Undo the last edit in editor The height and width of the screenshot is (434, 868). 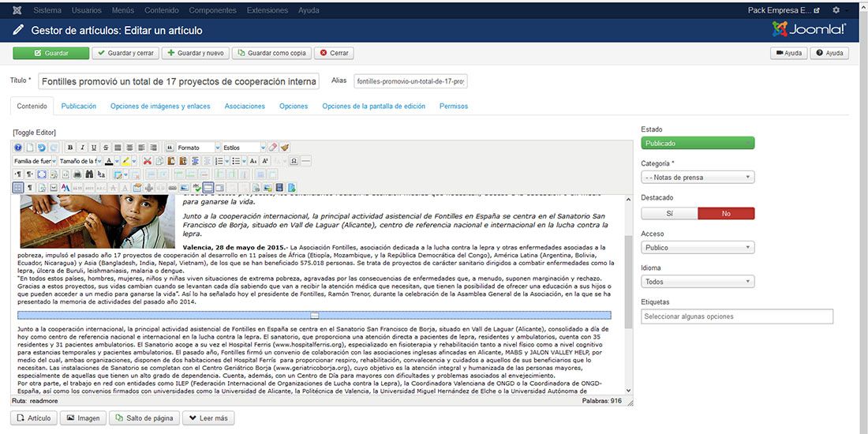pyautogui.click(x=42, y=148)
